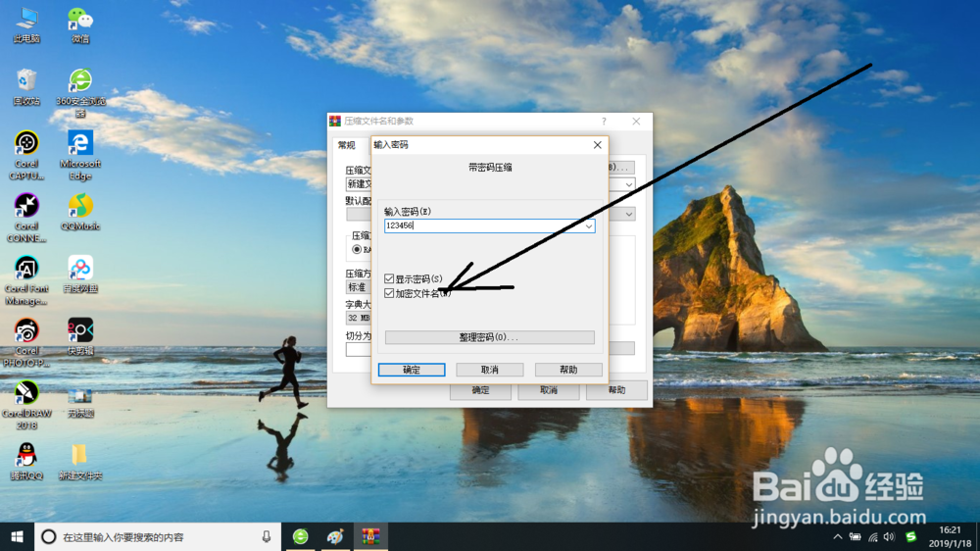The width and height of the screenshot is (980, 551).
Task: Open Baidu Netdisk desktop shortcut
Action: 80,275
